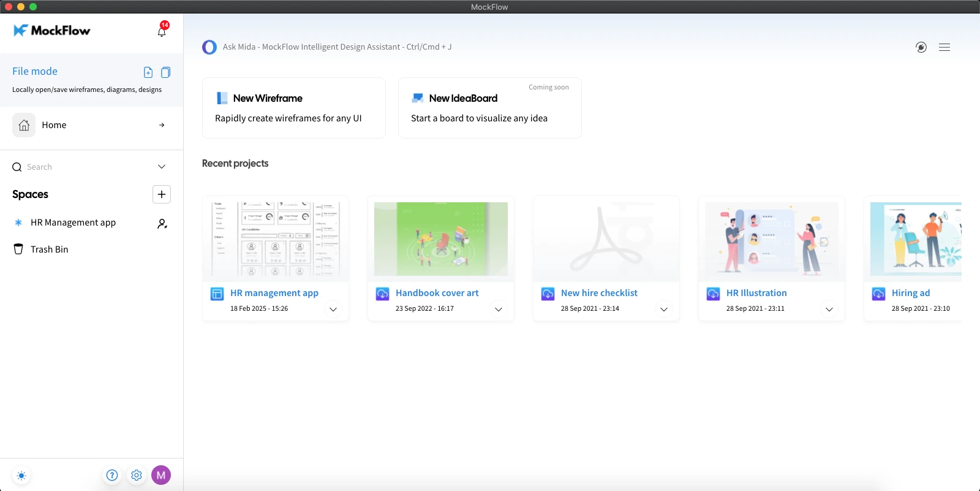Click the MockFlow logo
The image size is (980, 491).
tap(52, 30)
